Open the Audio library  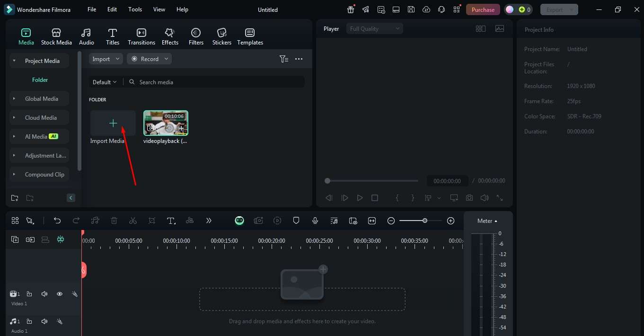click(x=86, y=37)
